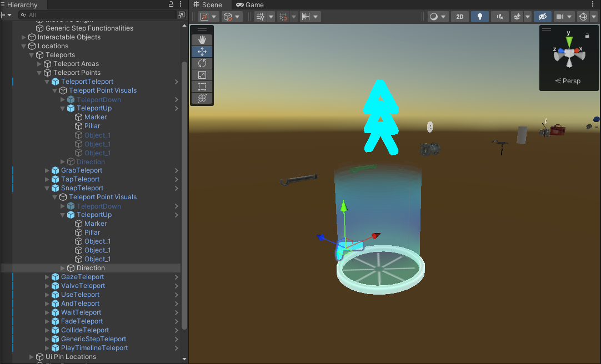
Task: Click the Hierarchy panel lock icon
Action: pos(171,4)
